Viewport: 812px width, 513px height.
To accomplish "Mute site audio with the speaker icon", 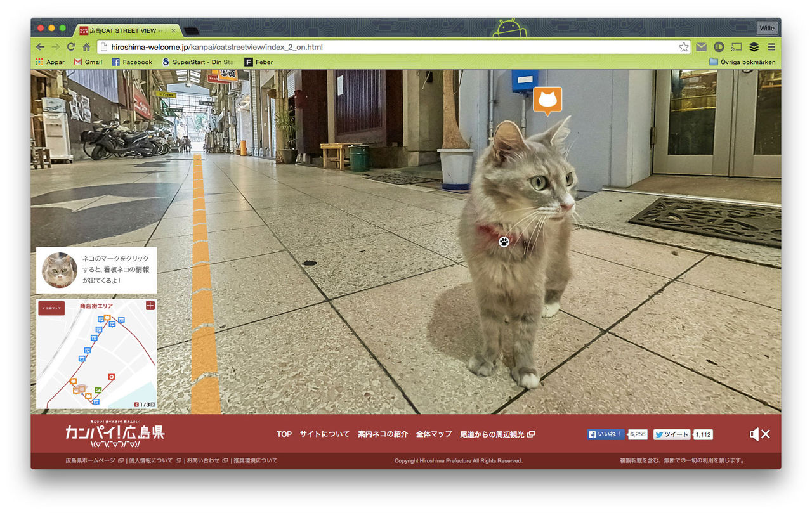I will [x=754, y=434].
